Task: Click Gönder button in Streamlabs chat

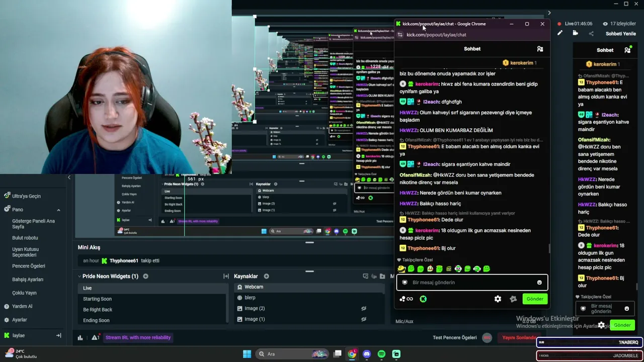Action: 622,325
